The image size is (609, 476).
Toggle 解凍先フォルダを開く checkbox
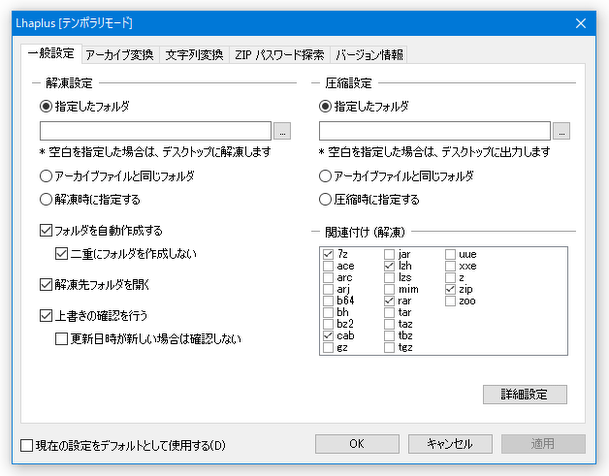point(46,285)
